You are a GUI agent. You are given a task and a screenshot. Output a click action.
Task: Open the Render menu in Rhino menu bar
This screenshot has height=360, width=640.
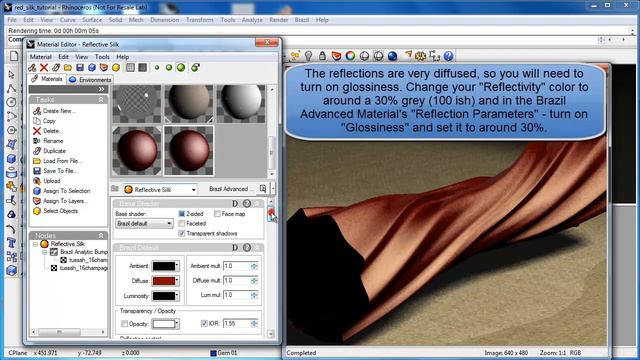click(279, 20)
